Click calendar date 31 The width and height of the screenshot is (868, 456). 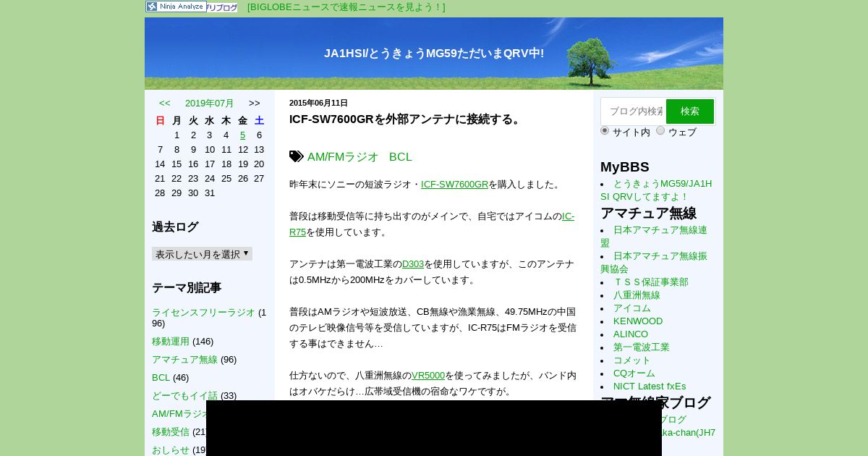pos(210,193)
